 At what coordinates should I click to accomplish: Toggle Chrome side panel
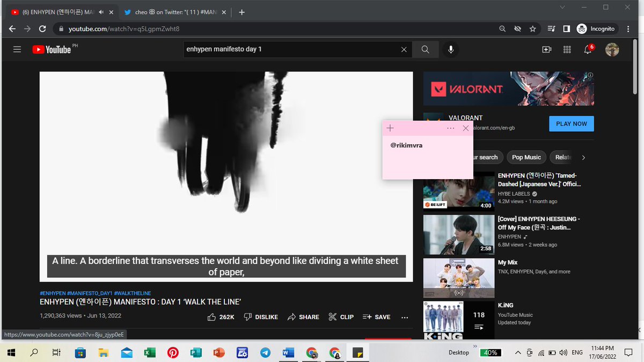[x=566, y=28]
